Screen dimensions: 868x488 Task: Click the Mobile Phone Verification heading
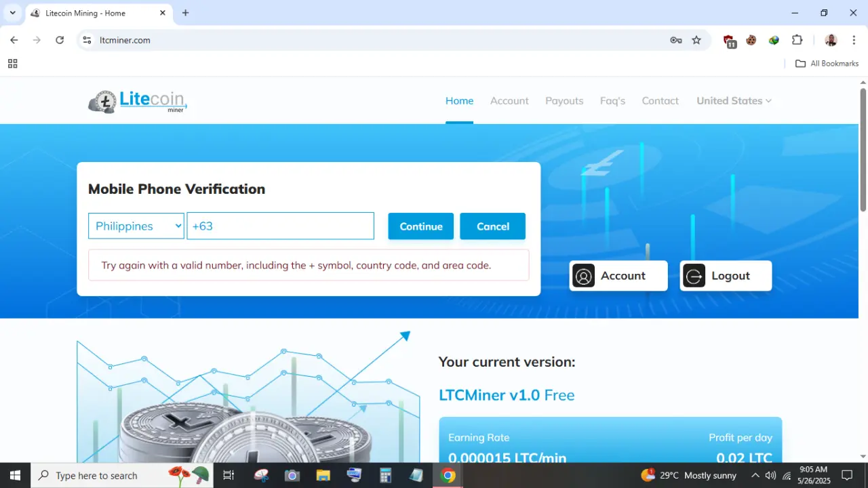[x=176, y=189]
